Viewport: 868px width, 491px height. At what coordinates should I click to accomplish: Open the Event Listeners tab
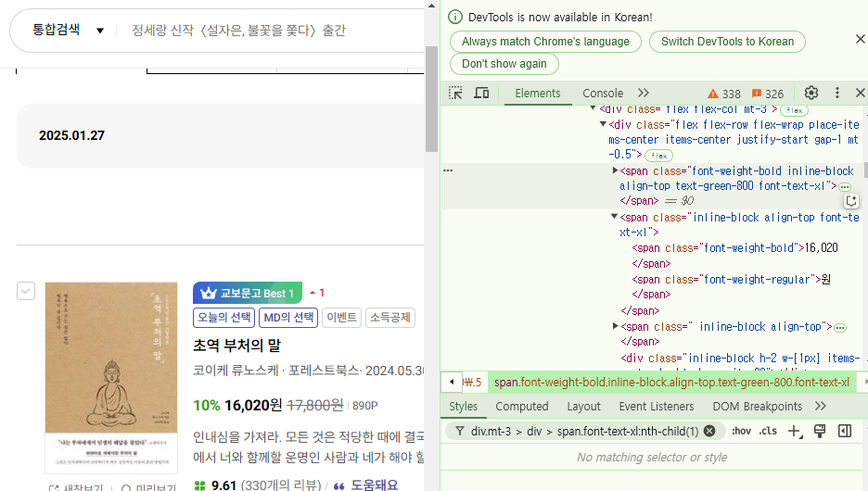click(656, 407)
